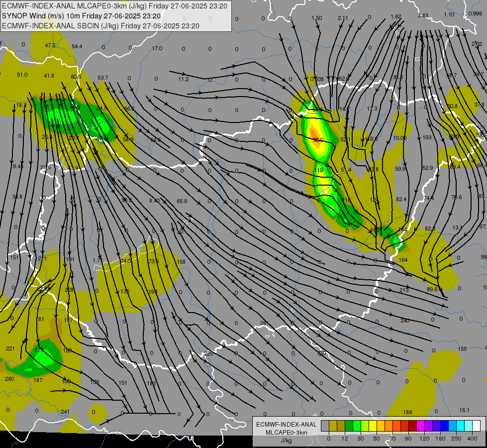This screenshot has width=487, height=448.
Task: Click the map value 228
Action: tap(69, 290)
